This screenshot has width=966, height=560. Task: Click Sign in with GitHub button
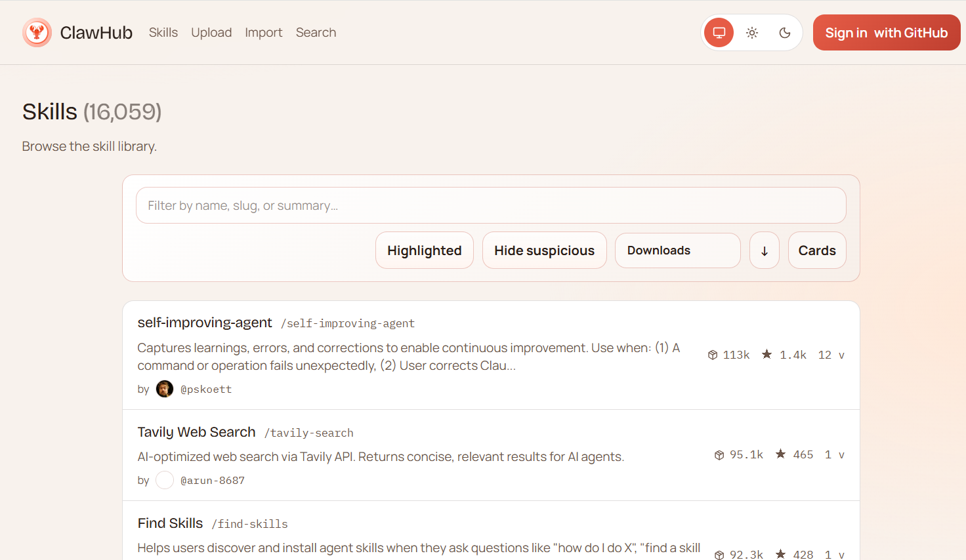click(887, 33)
